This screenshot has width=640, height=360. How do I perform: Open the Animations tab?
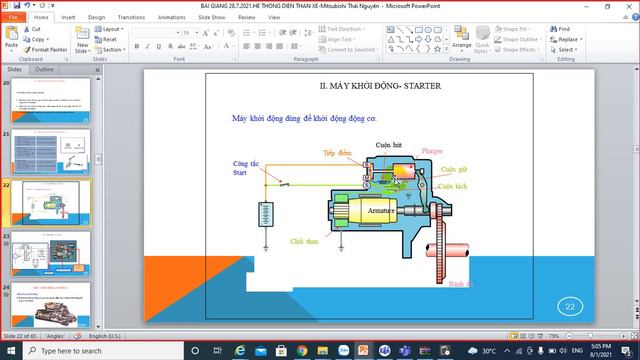[171, 17]
